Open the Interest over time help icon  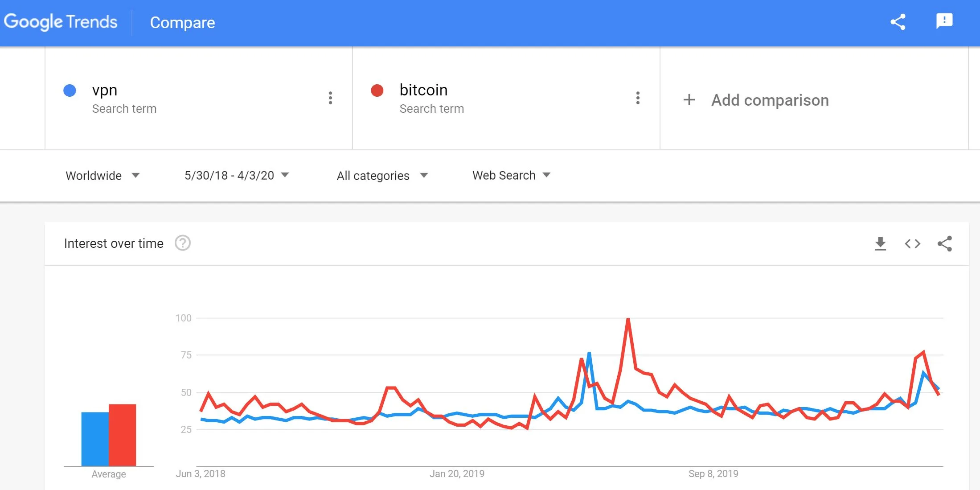(182, 243)
